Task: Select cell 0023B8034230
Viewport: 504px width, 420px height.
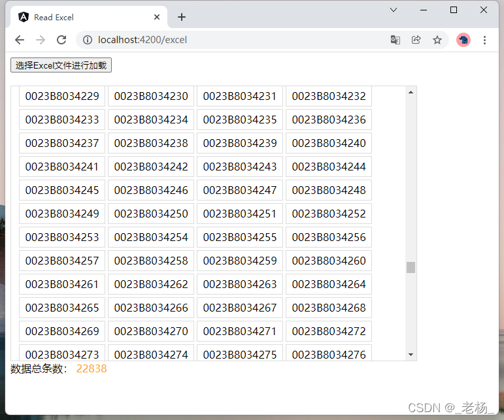Action: coord(151,96)
